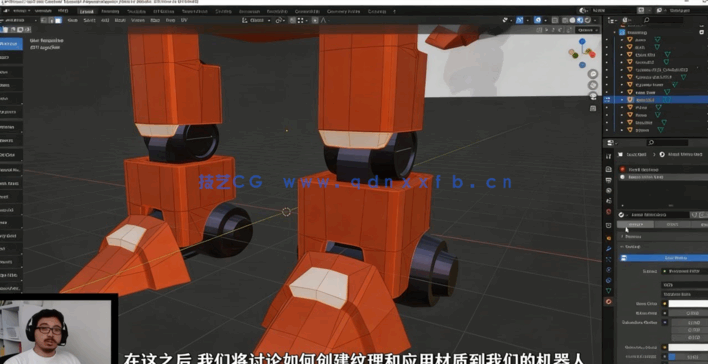Open the UV menu in the viewport header
The image size is (708, 364).
click(184, 20)
